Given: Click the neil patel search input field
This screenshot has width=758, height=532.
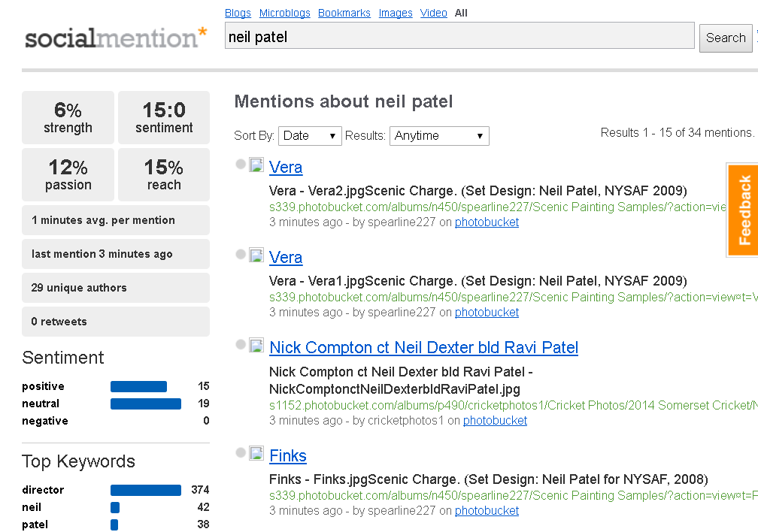Looking at the screenshot, I should [459, 36].
